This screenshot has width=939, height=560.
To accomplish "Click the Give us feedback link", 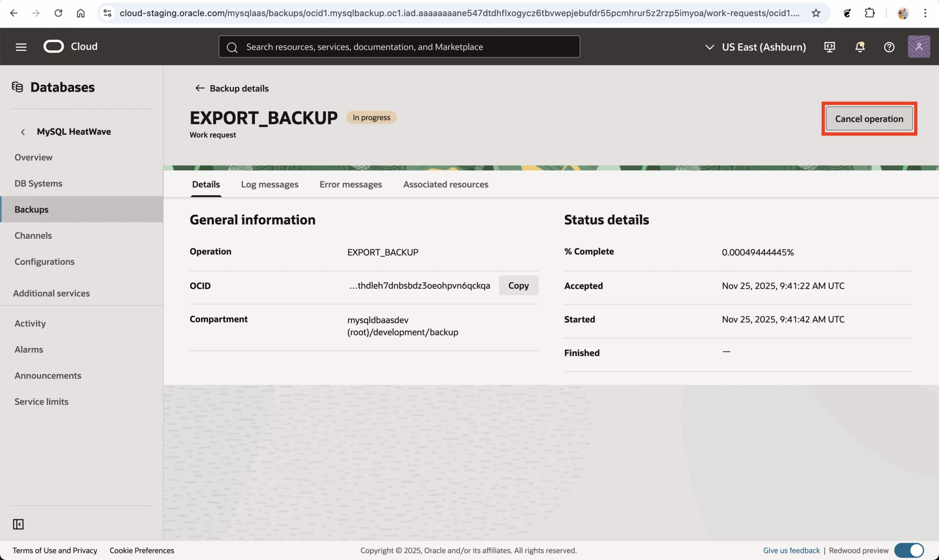I will (x=791, y=550).
